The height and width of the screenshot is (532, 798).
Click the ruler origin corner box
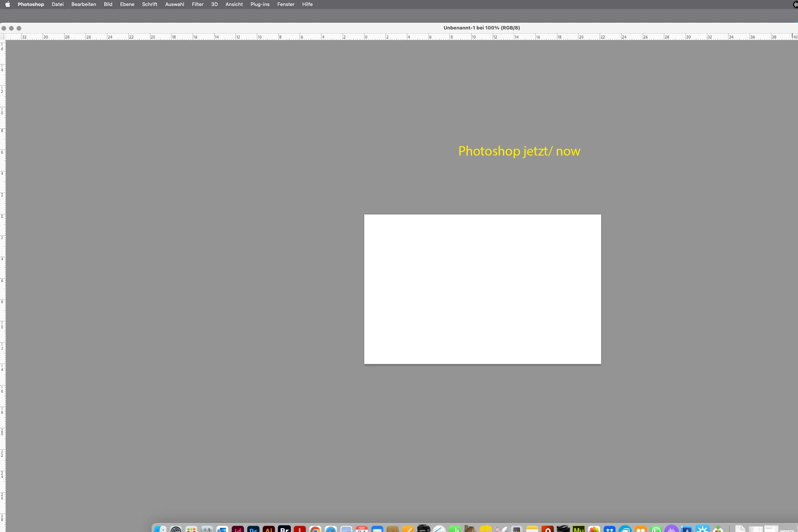click(x=3, y=37)
